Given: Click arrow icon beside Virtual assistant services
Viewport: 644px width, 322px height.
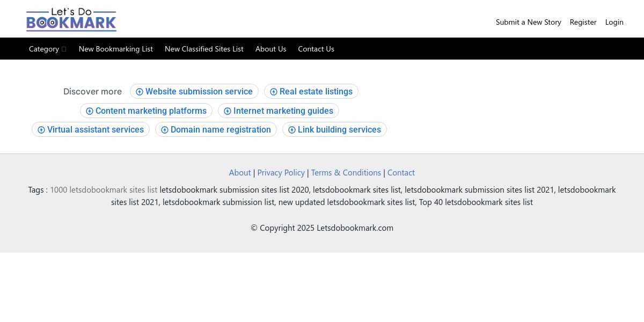Looking at the screenshot, I should [41, 130].
